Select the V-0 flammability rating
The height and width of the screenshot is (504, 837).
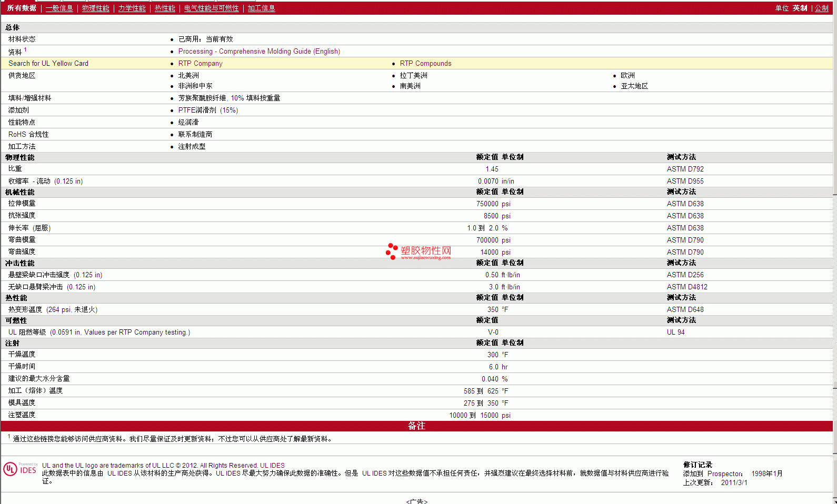tap(493, 332)
